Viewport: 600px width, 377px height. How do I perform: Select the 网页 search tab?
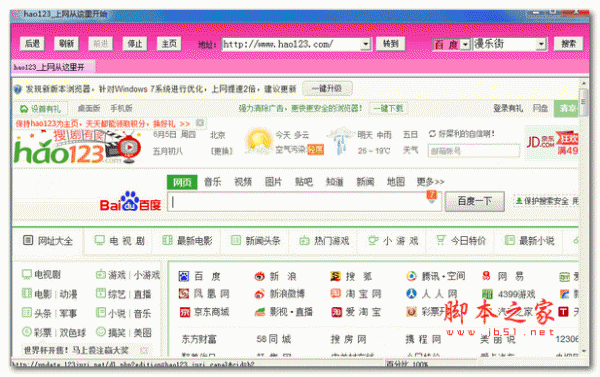coord(182,182)
